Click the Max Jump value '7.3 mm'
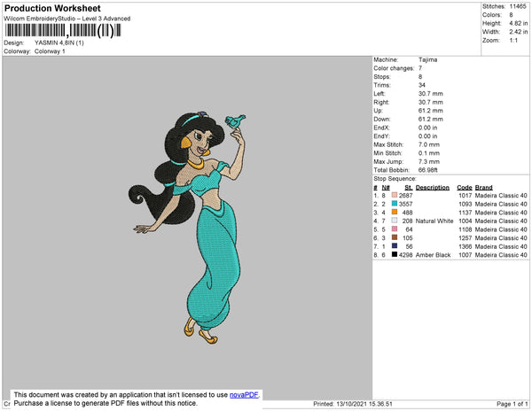The height and width of the screenshot is (411, 532). pyautogui.click(x=429, y=161)
